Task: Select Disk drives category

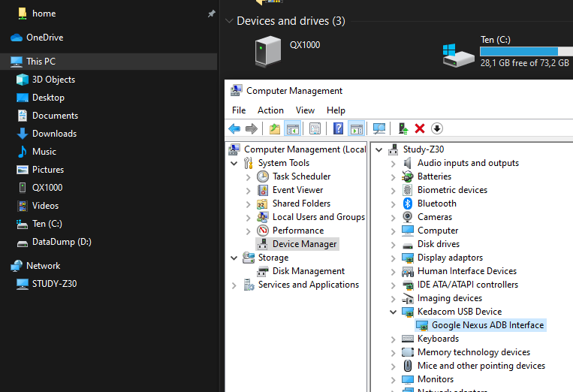Action: pos(439,244)
